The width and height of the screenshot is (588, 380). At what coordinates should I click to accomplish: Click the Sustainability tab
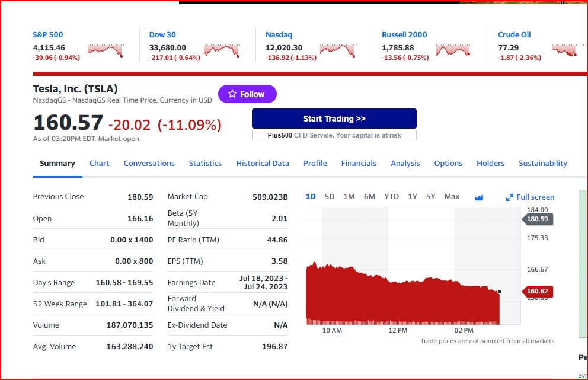pos(543,164)
